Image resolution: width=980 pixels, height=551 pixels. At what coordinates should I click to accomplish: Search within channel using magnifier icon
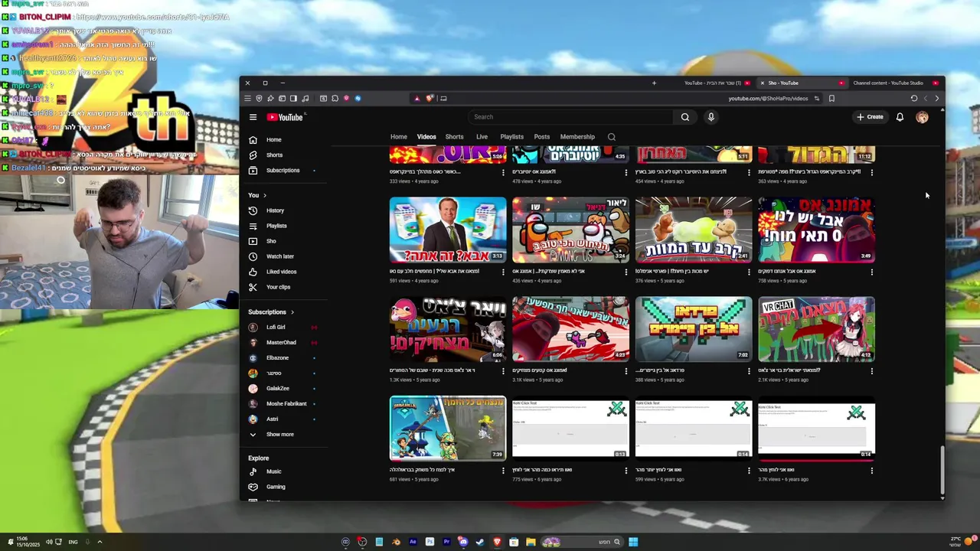pyautogui.click(x=611, y=137)
